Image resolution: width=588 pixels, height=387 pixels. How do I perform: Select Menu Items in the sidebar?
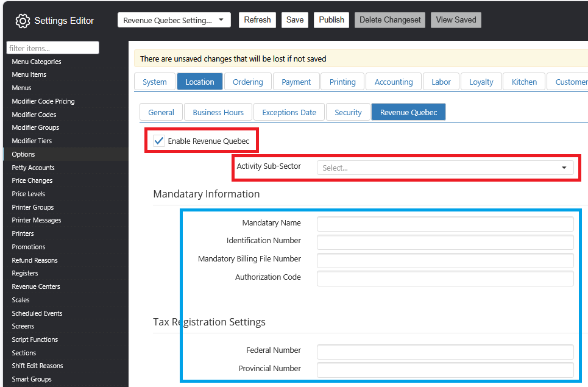tap(29, 74)
